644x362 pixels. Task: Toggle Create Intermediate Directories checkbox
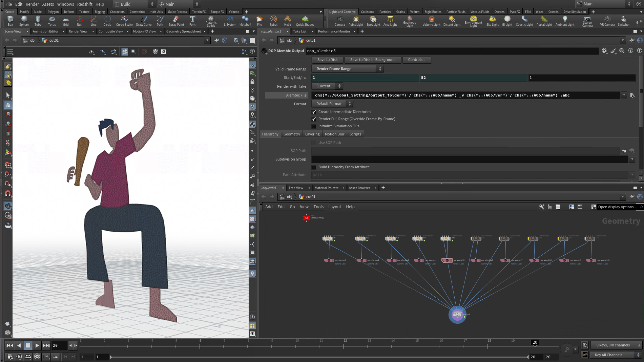click(x=314, y=112)
